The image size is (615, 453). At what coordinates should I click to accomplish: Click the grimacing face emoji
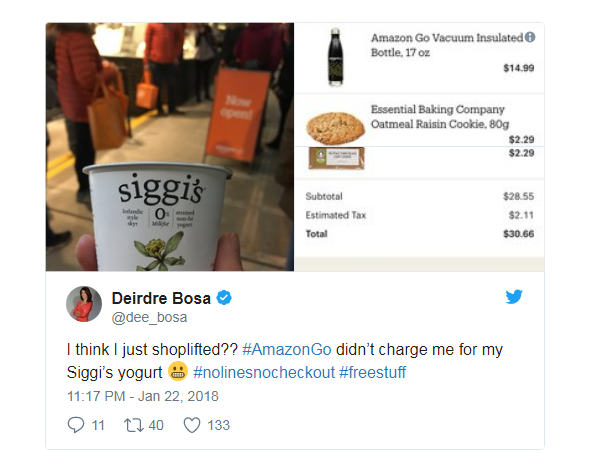178,371
